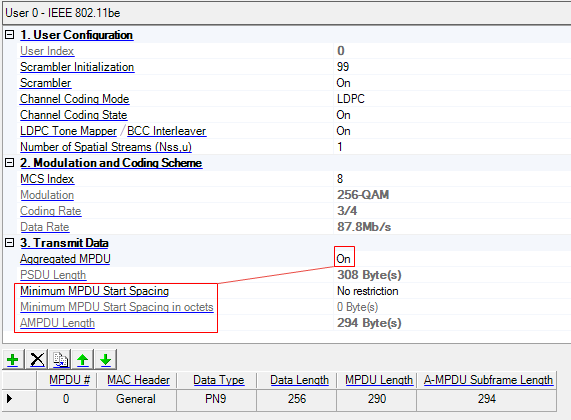Image resolution: width=571 pixels, height=420 pixels.
Task: Click the Minimum MPDU Start Spacing link
Action: click(95, 291)
